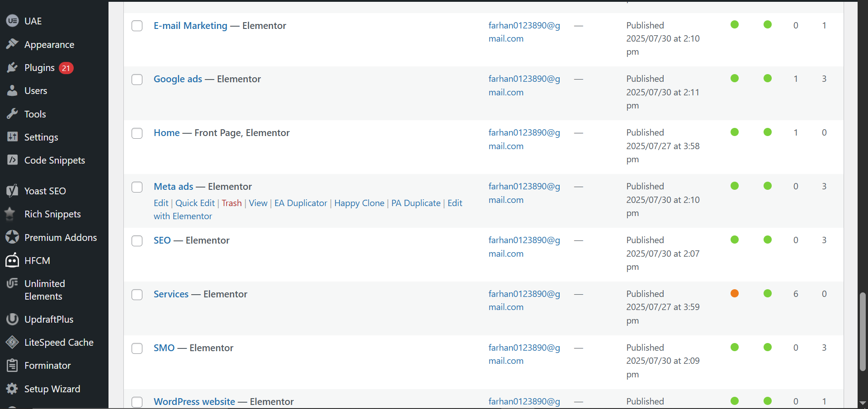
Task: Open the UAE sidebar icon
Action: (12, 21)
